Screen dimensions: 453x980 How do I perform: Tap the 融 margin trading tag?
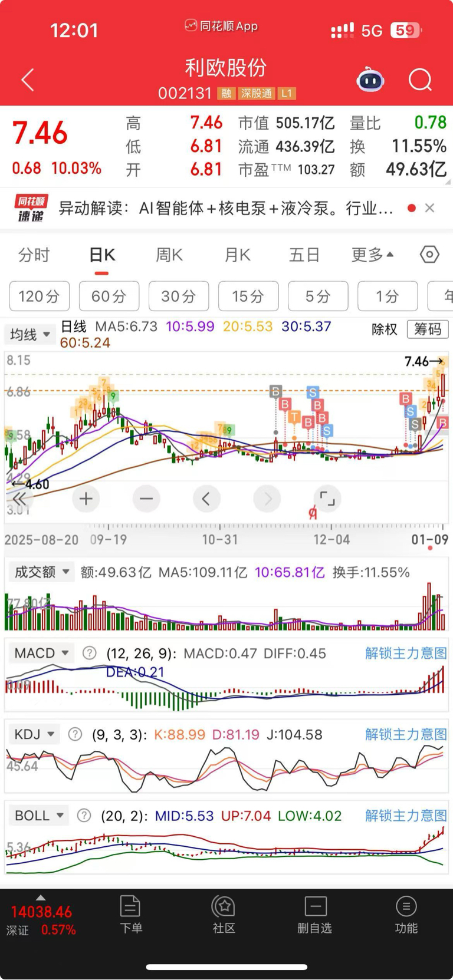pos(226,94)
